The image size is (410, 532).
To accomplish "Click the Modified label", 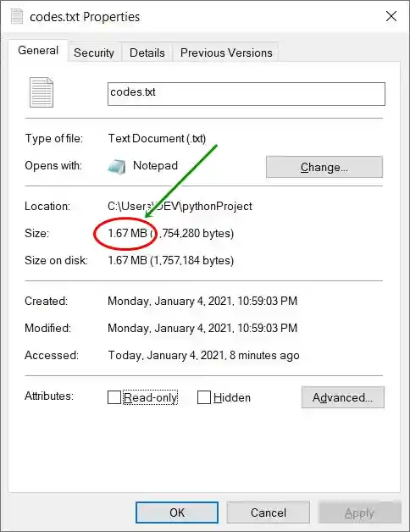I will pos(47,329).
